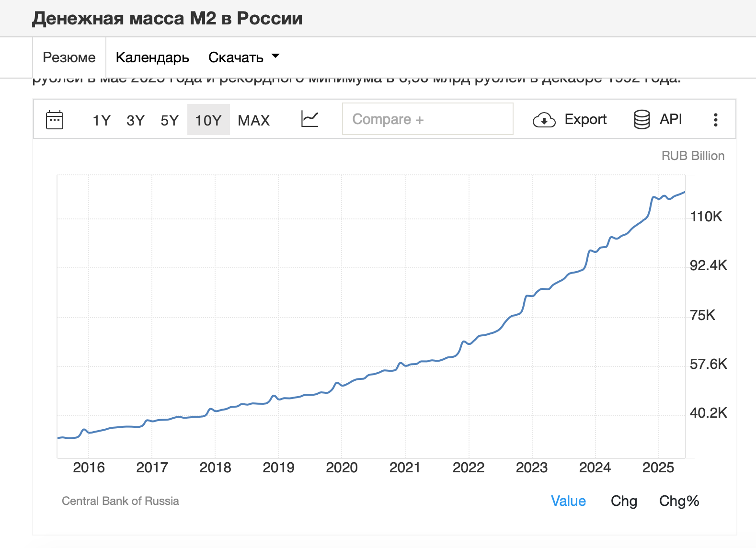This screenshot has height=548, width=756.
Task: Open the calendar date range picker
Action: (x=55, y=120)
